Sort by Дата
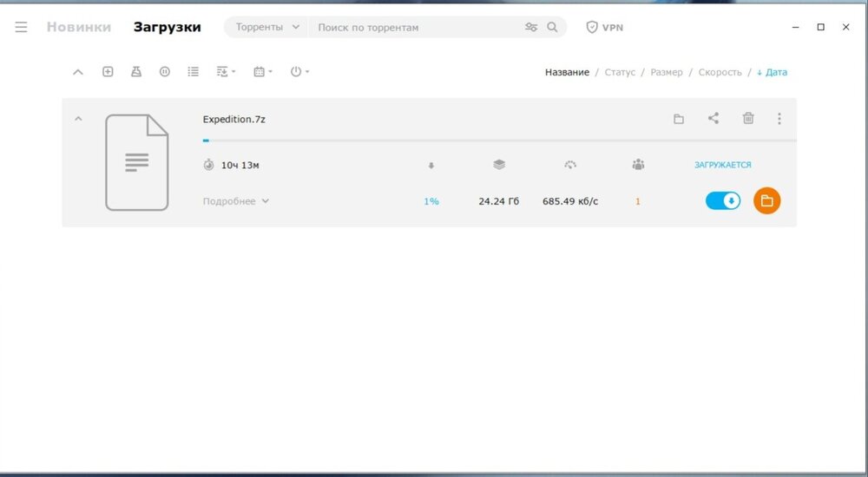 click(772, 72)
